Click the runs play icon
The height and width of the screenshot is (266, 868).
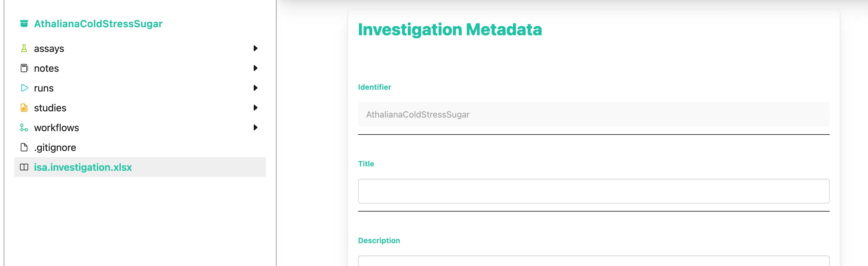[24, 88]
